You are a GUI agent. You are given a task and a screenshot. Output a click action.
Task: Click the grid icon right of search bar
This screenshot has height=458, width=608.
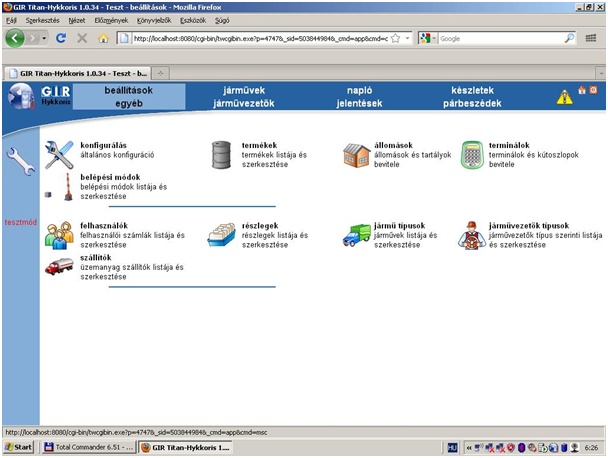(x=591, y=38)
